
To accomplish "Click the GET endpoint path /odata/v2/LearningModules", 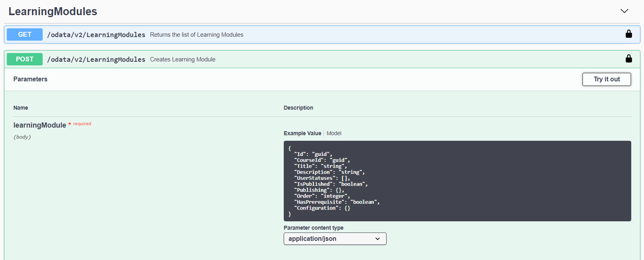I will pyautogui.click(x=96, y=35).
